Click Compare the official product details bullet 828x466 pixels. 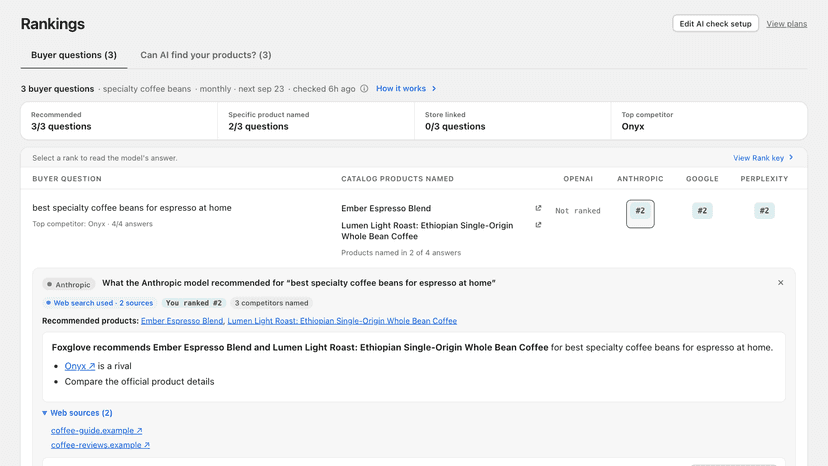[139, 381]
